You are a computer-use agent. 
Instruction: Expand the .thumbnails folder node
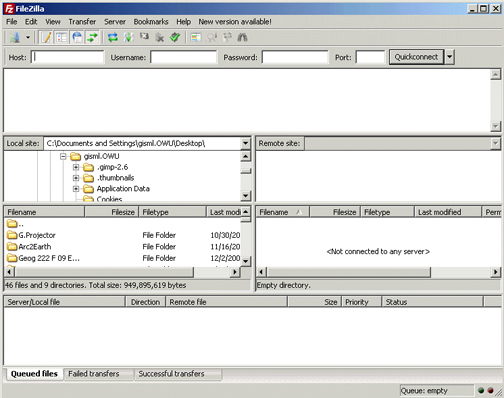click(76, 178)
